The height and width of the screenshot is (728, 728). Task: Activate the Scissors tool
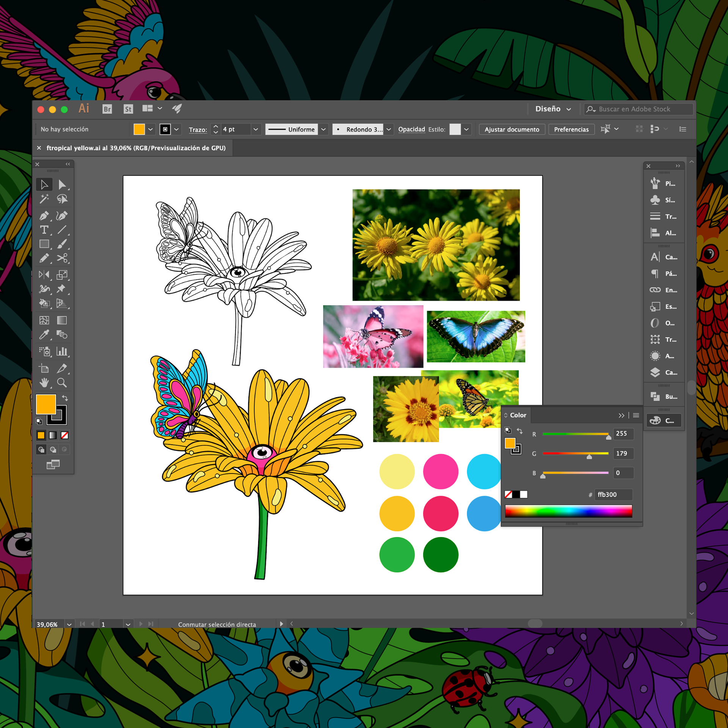pos(62,258)
